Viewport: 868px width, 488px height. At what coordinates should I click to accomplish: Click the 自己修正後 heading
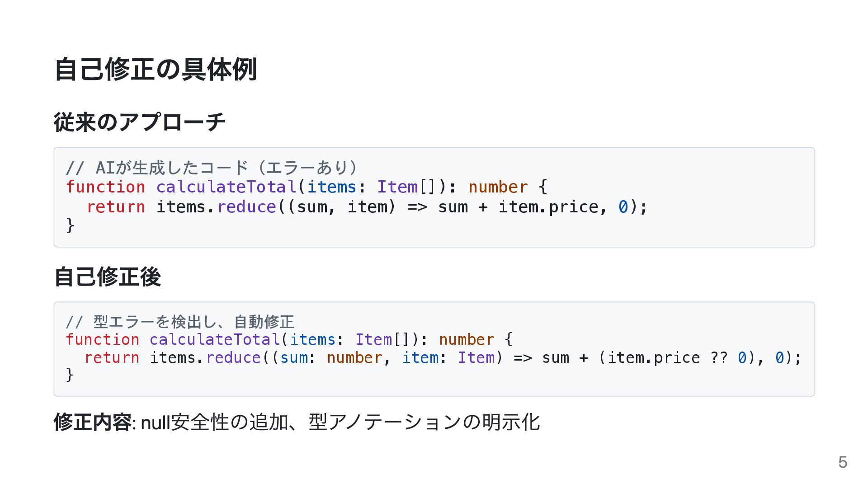pyautogui.click(x=107, y=277)
